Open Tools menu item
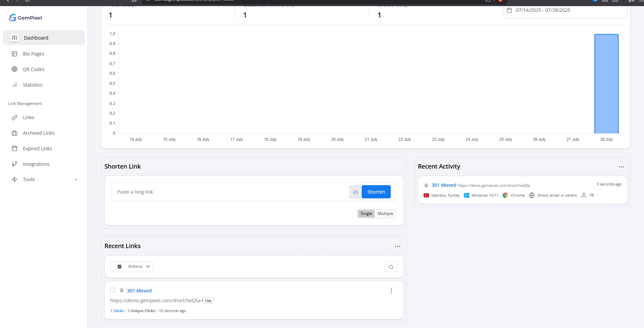This screenshot has height=328, width=644. point(29,179)
